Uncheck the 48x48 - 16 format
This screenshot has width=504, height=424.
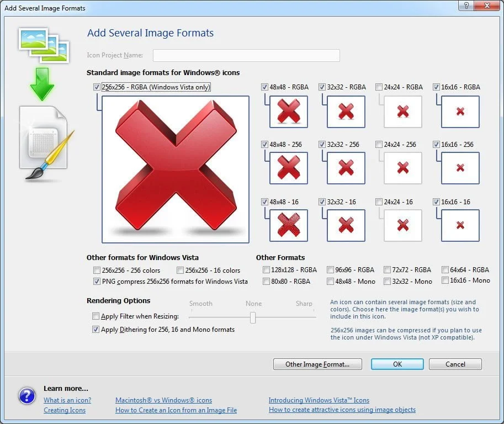[264, 202]
